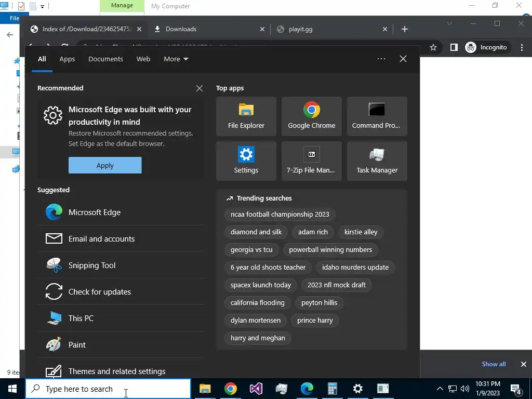
Task: Search trending idaho murders update
Action: click(x=355, y=267)
